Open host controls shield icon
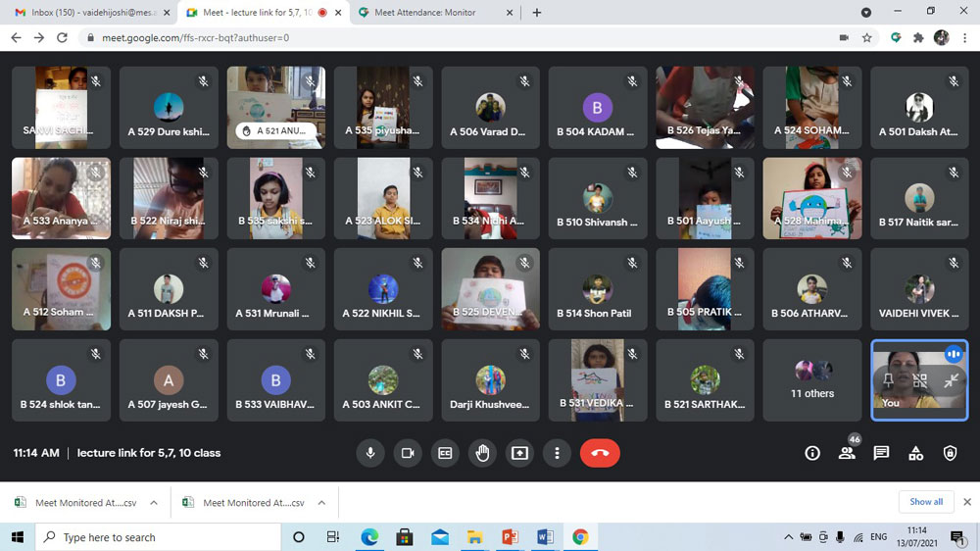 coord(950,453)
